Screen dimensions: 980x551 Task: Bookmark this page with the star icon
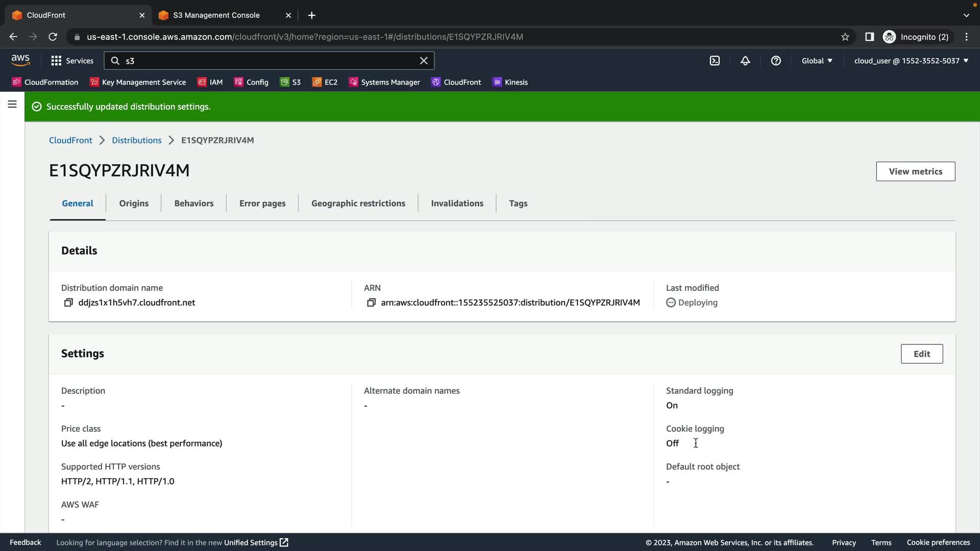[x=845, y=37]
